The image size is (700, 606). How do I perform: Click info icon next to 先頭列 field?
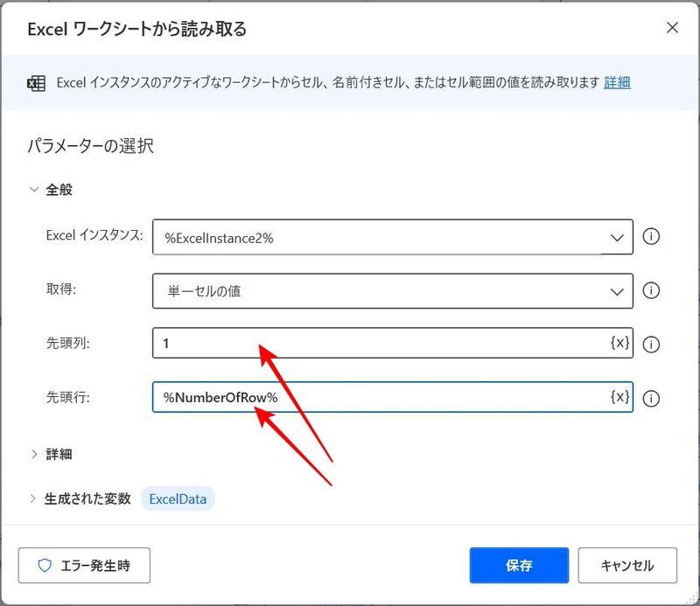[x=651, y=344]
